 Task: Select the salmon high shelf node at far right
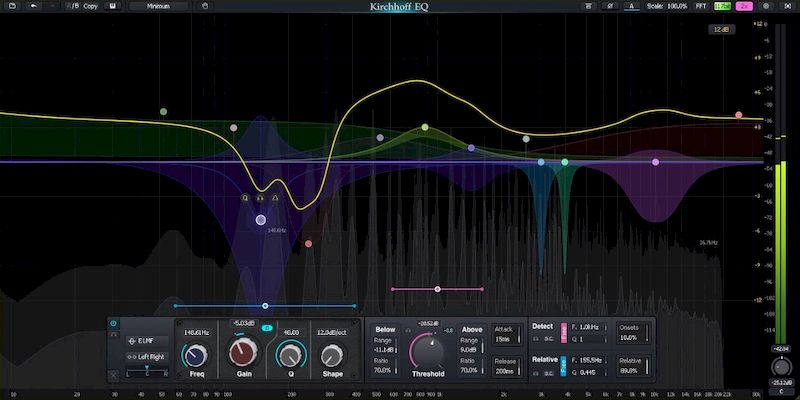coord(738,115)
